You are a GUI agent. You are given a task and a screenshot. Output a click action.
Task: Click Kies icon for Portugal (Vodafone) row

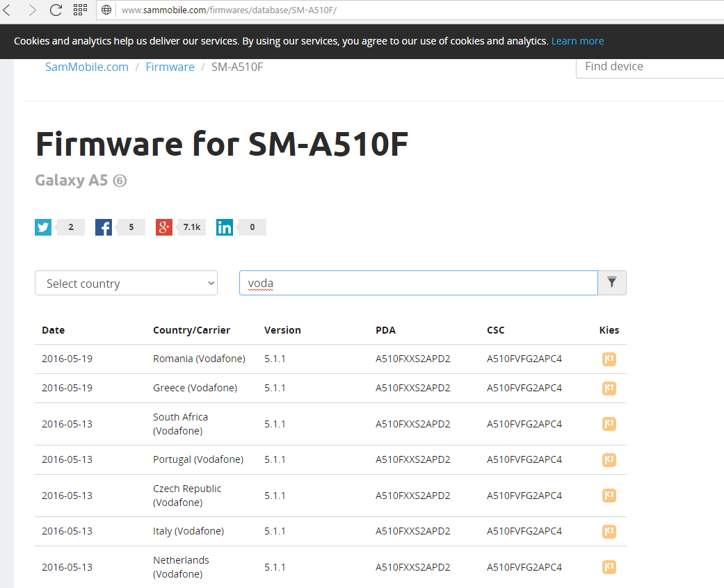[609, 459]
